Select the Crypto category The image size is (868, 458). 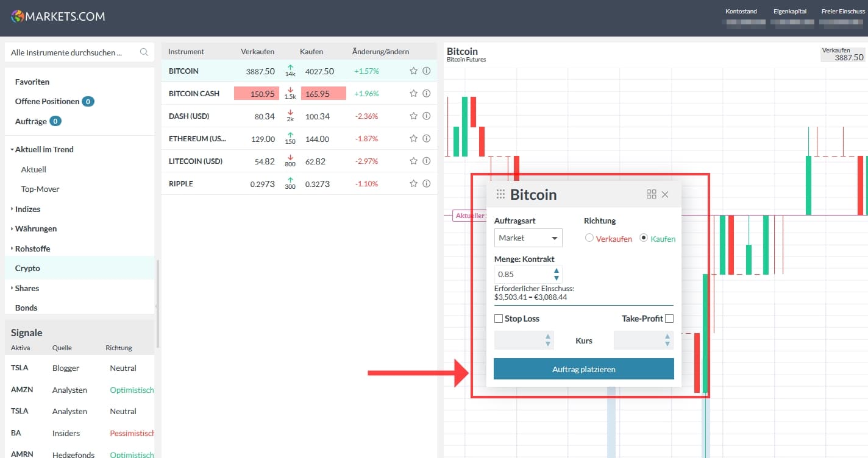79,268
